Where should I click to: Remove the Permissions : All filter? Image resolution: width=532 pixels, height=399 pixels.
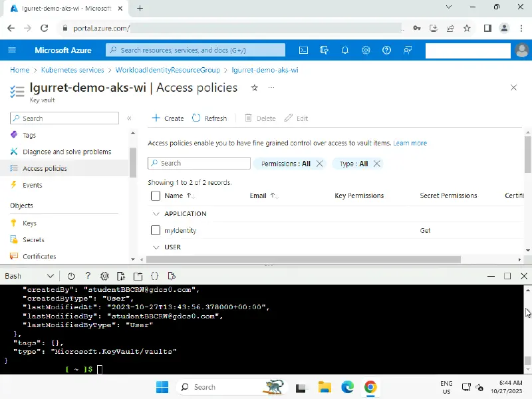pos(320,164)
